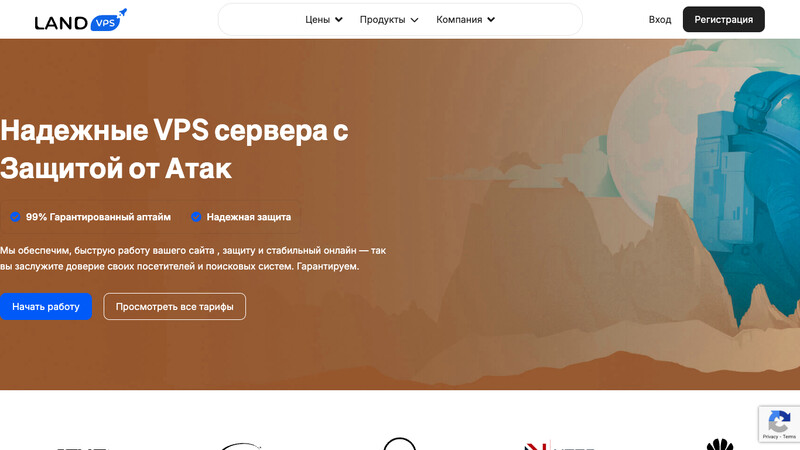Click the Начать работу button

[46, 307]
